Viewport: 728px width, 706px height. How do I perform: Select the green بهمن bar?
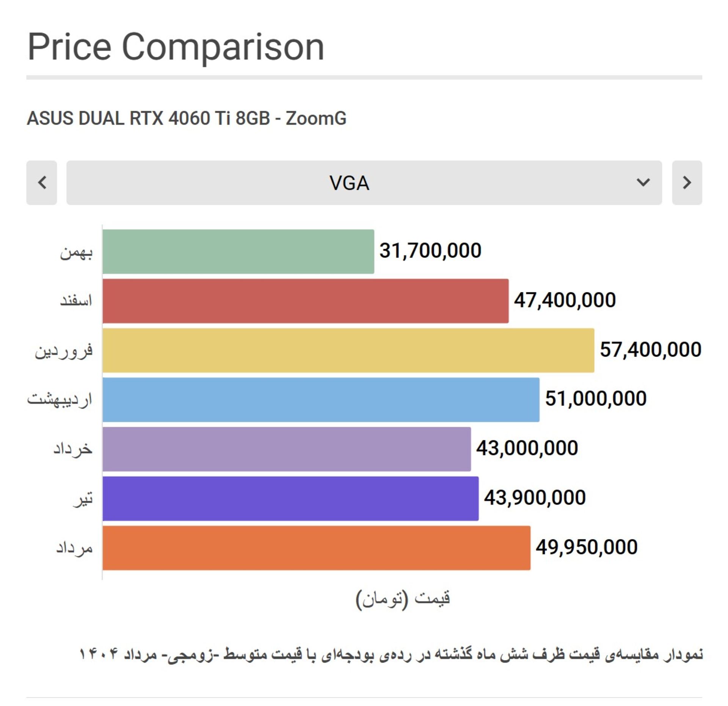(x=238, y=251)
